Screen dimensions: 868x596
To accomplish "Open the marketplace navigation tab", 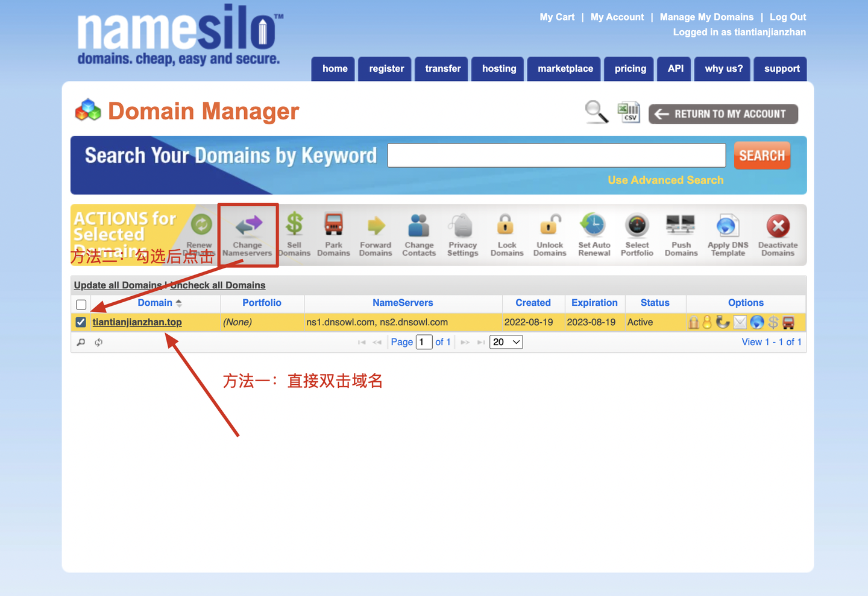I will click(565, 69).
